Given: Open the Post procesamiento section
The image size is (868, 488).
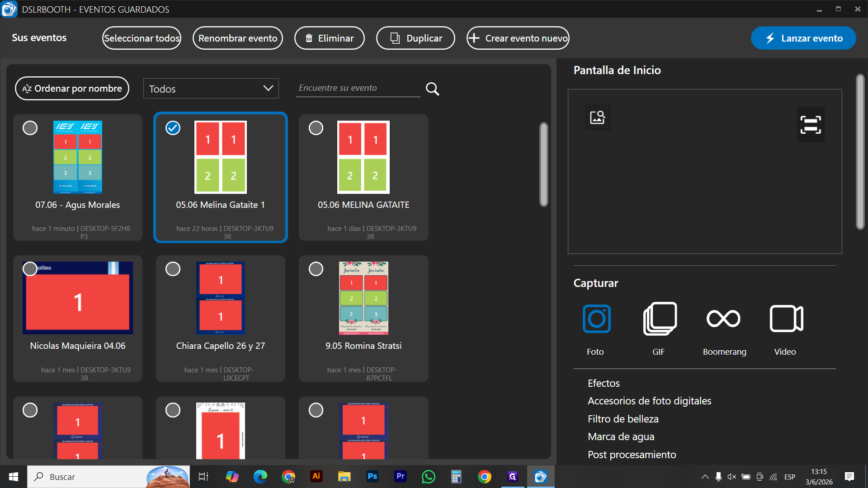Looking at the screenshot, I should click(x=632, y=455).
